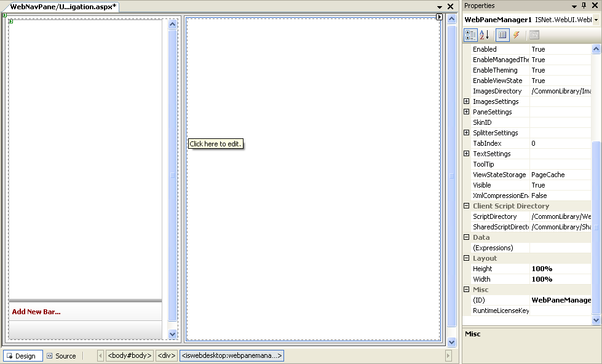Sort properties alphabetically
Screen dimensions: 602x364
485,35
